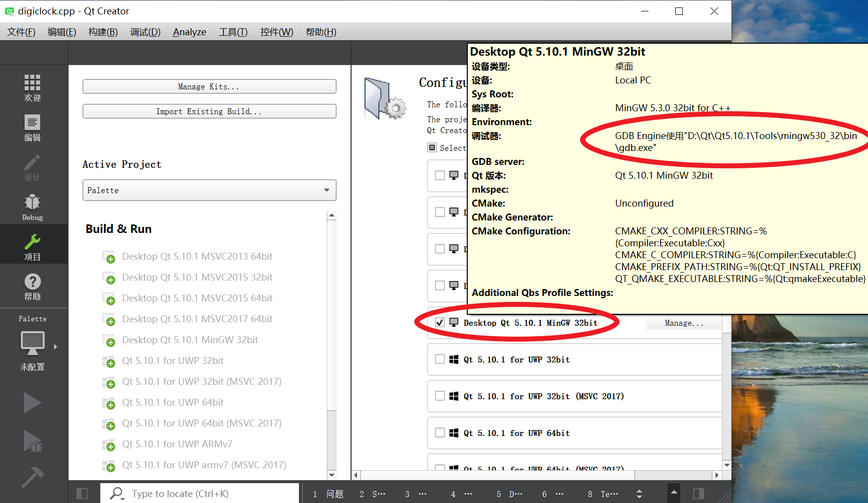Add the Desktop Qt 5.10.1 MSVC2015 64bit kit
The height and width of the screenshot is (503, 868).
click(109, 299)
